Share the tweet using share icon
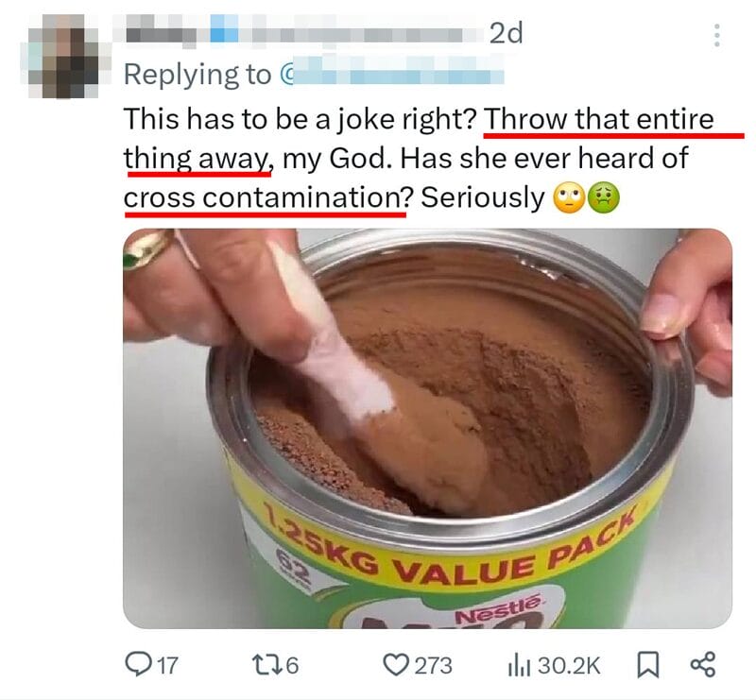Image resolution: width=756 pixels, height=700 pixels. (x=703, y=664)
